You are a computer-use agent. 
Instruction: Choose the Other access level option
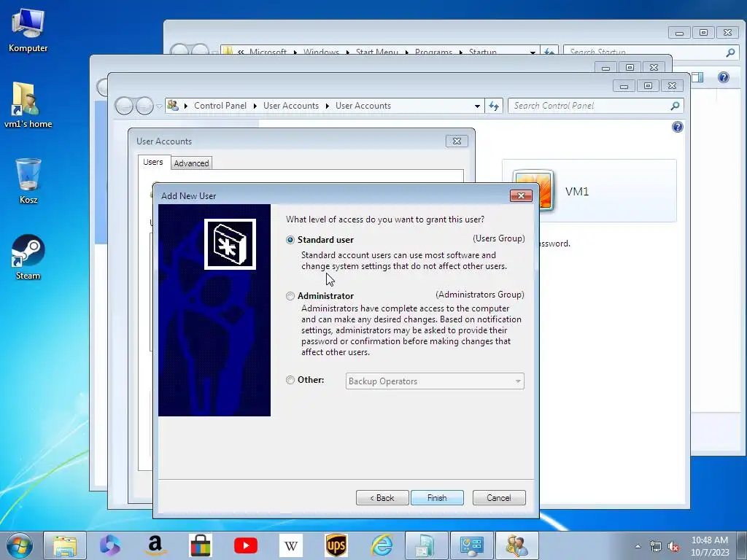[x=290, y=380]
